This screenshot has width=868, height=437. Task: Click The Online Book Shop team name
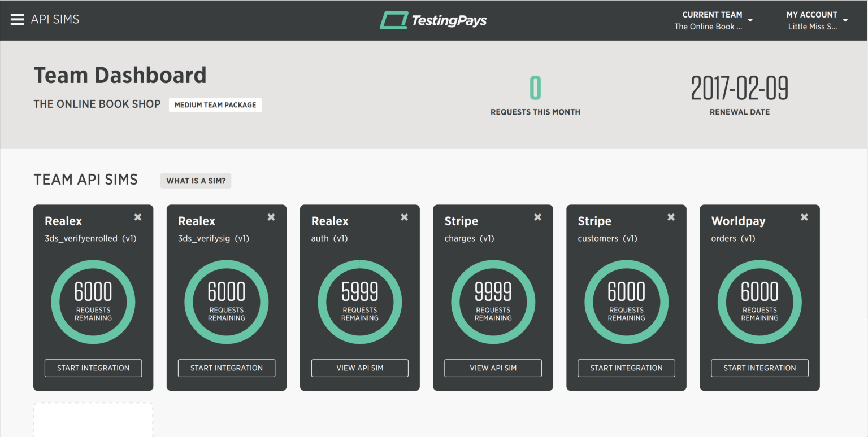click(x=97, y=104)
